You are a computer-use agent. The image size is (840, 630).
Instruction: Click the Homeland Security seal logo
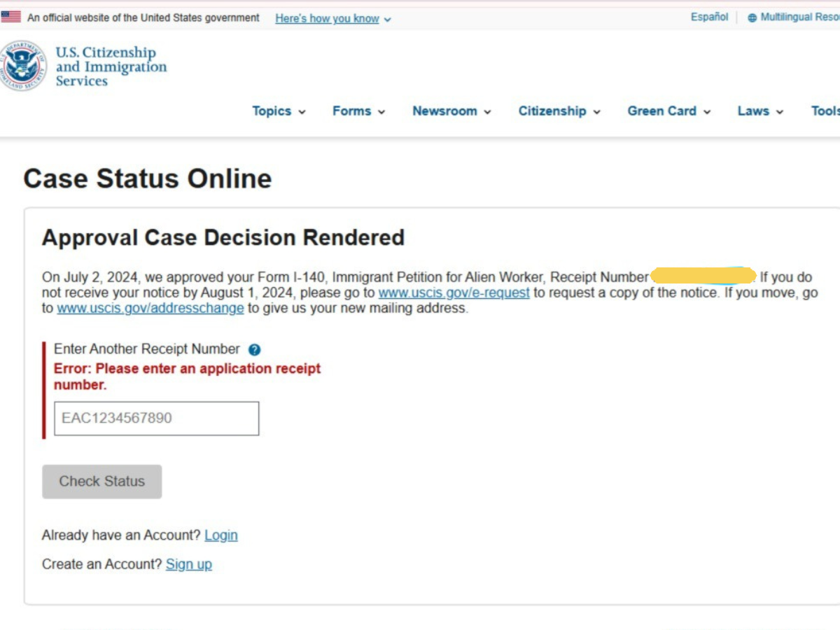point(24,66)
